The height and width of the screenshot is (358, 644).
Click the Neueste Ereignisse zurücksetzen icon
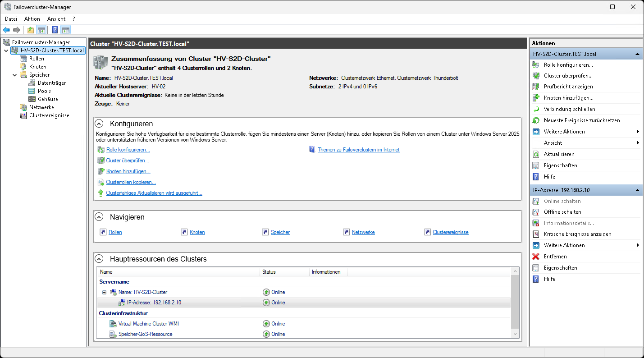click(x=536, y=120)
